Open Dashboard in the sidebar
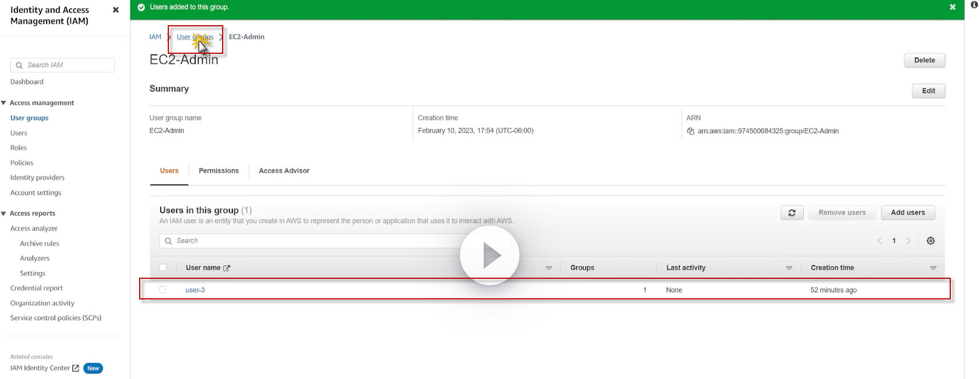This screenshot has height=379, width=980. coord(27,82)
